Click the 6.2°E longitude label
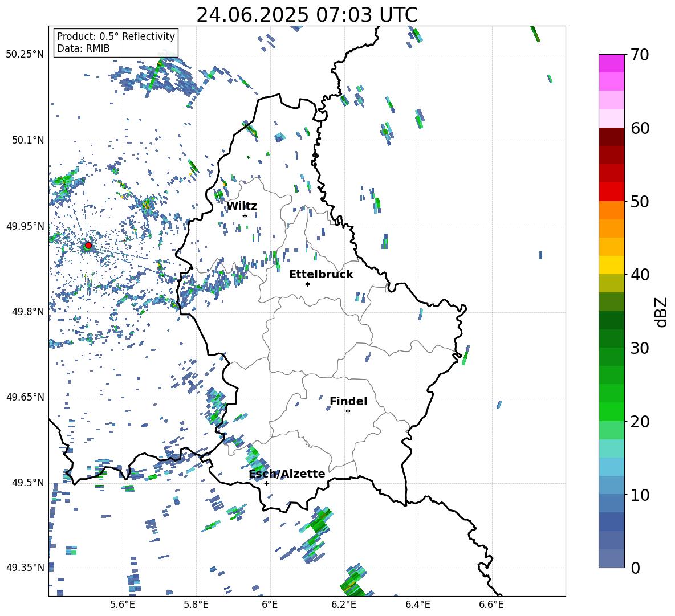 point(344,605)
